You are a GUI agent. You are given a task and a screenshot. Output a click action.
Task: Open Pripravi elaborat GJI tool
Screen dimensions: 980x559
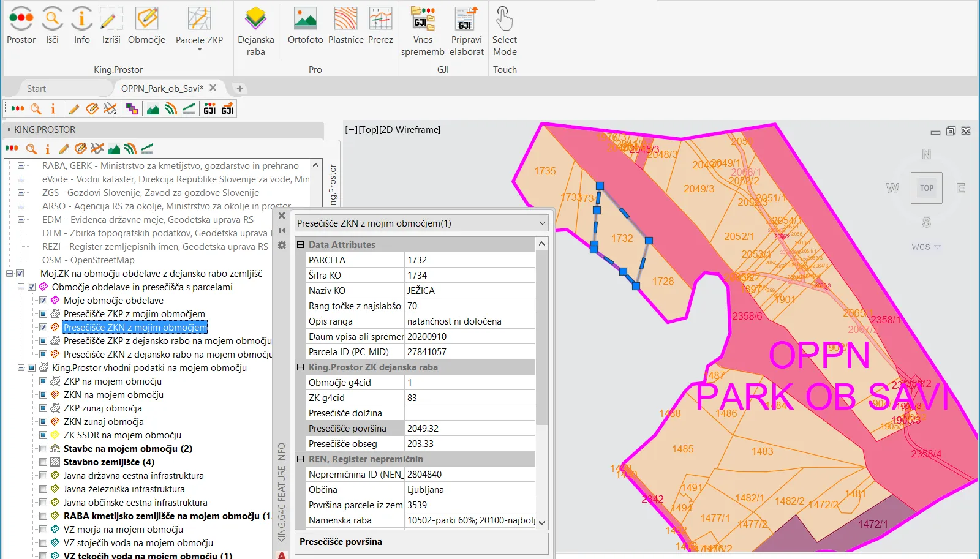point(466,20)
